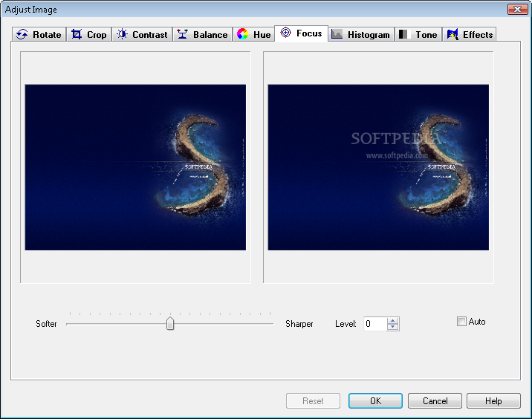Viewport: 532px width, 419px height.
Task: Open Help for this dialog
Action: pos(493,401)
